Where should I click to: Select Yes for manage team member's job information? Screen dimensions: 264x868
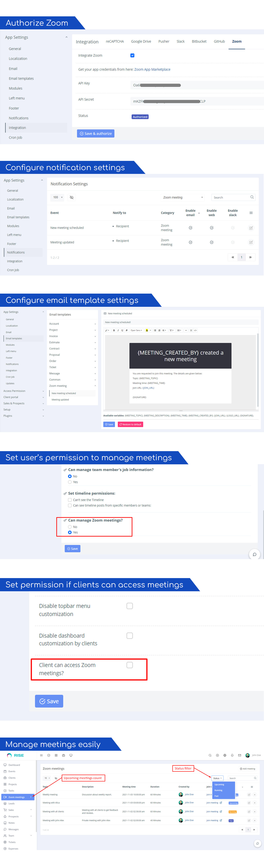(x=70, y=482)
